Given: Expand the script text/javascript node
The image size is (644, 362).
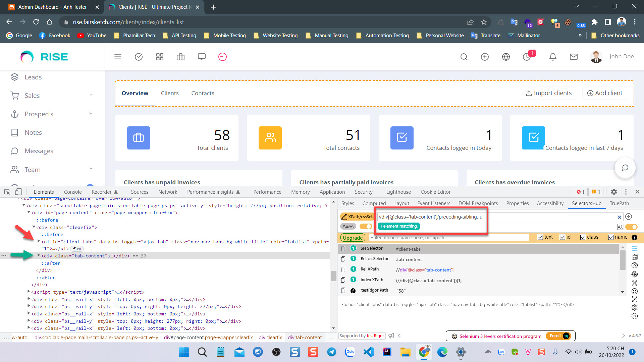Looking at the screenshot, I should tap(29, 292).
